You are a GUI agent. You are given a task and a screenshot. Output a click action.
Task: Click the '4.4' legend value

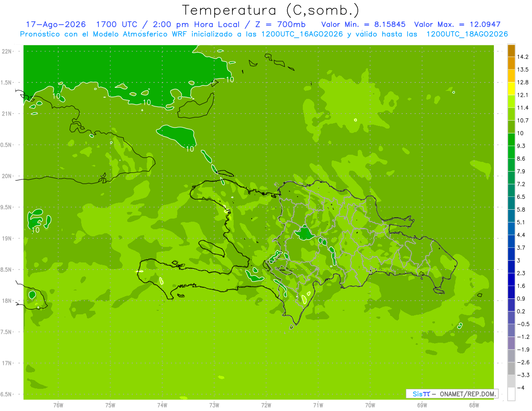(x=521, y=235)
